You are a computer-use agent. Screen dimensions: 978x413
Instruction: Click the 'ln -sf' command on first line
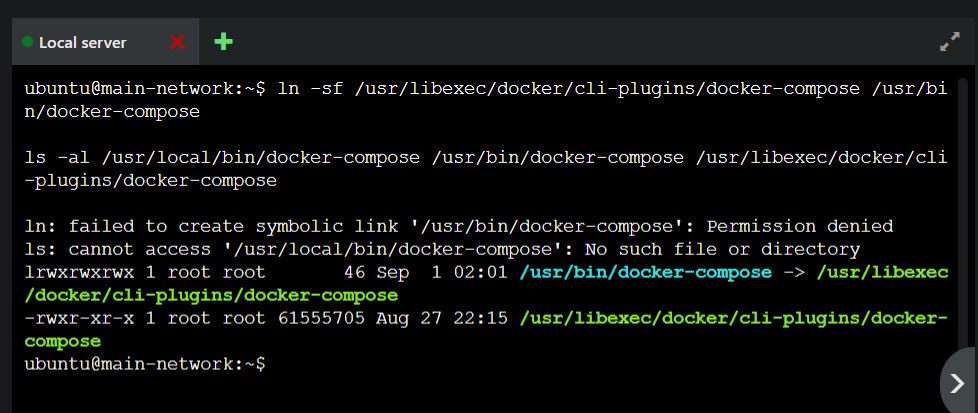(x=303, y=89)
